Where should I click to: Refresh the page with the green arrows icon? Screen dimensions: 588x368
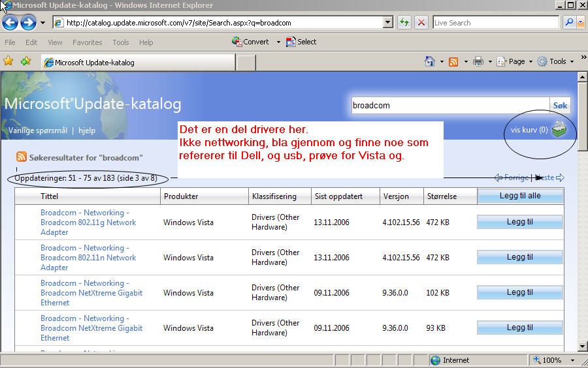point(404,22)
